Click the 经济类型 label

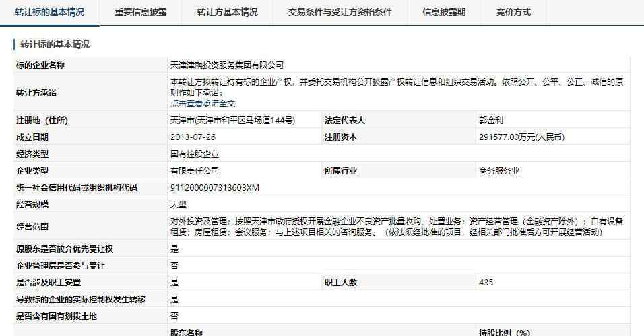click(x=32, y=154)
